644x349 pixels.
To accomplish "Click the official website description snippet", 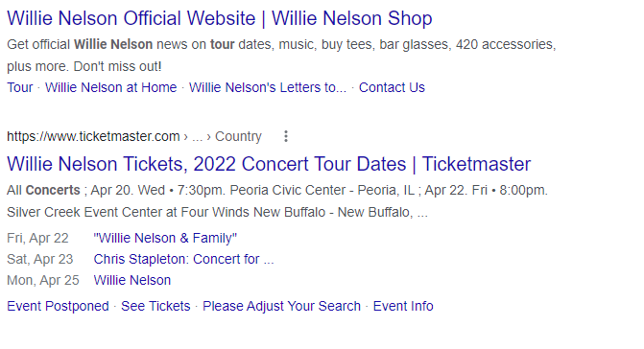I will tap(281, 55).
